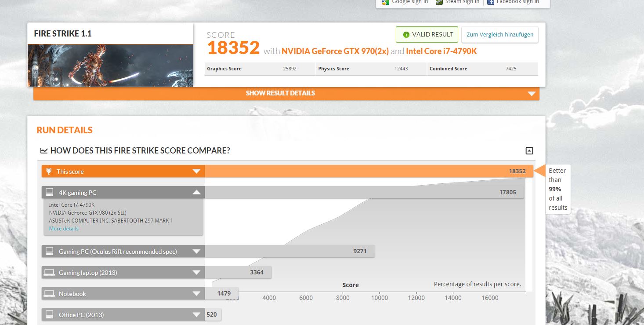
Task: Click the Show Result Details bar
Action: 286,93
